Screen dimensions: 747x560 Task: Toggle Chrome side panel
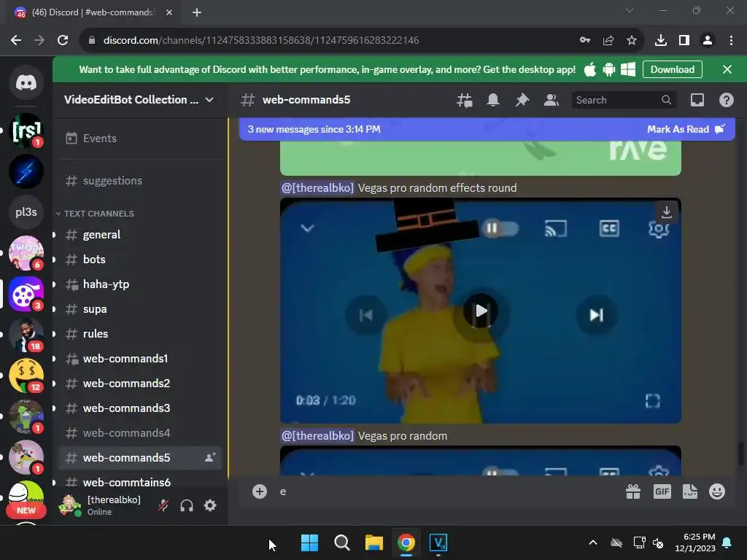684,41
